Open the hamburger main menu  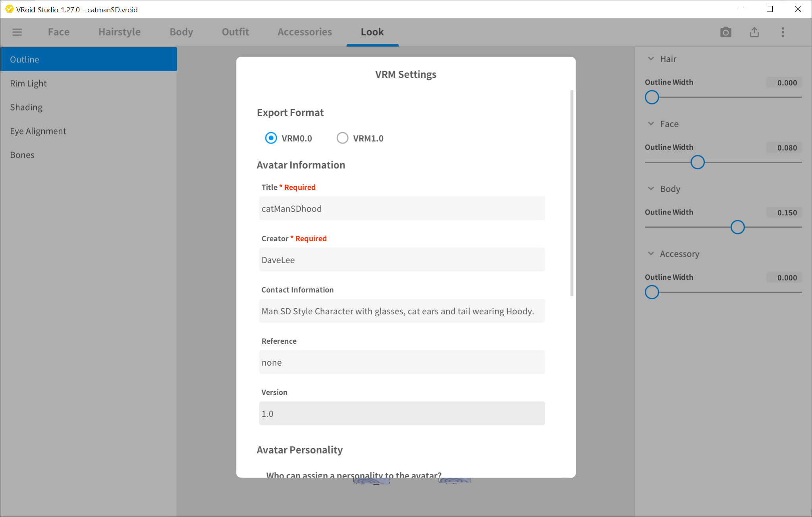click(17, 32)
